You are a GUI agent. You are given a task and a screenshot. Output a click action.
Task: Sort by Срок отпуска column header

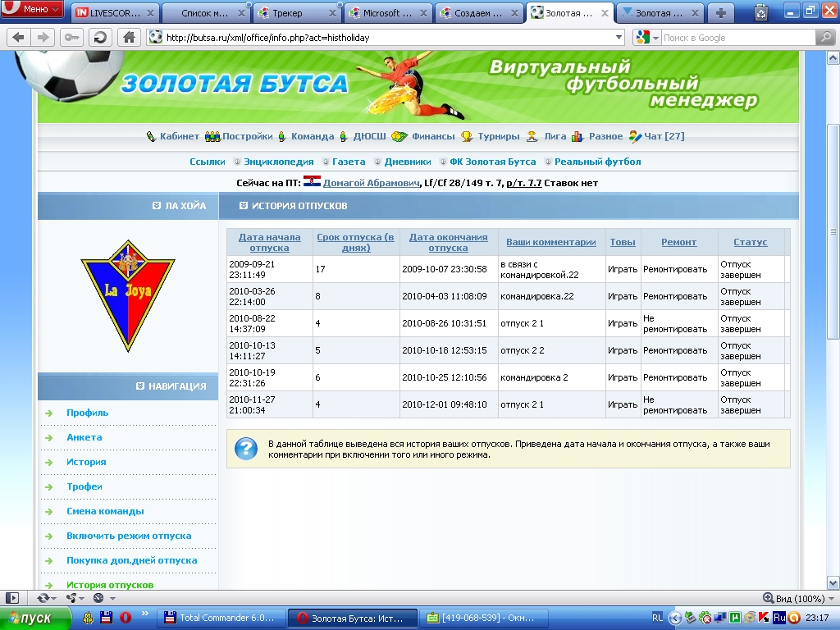click(x=356, y=242)
